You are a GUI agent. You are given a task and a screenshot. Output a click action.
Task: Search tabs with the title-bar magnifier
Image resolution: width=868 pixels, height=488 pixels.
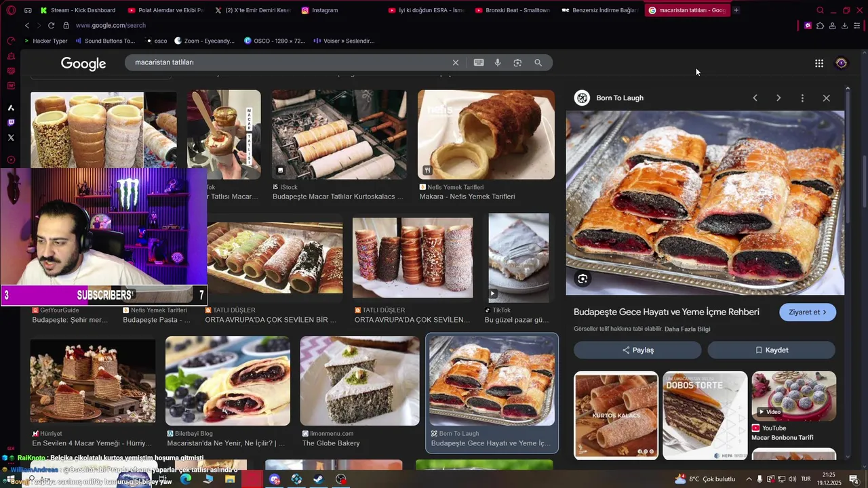pos(821,10)
